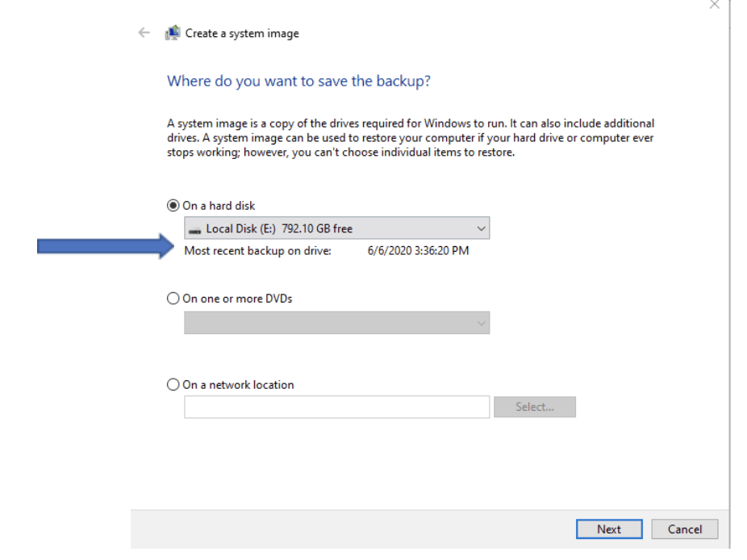The image size is (747, 560).
Task: Proceed with the Next button
Action: 609,529
